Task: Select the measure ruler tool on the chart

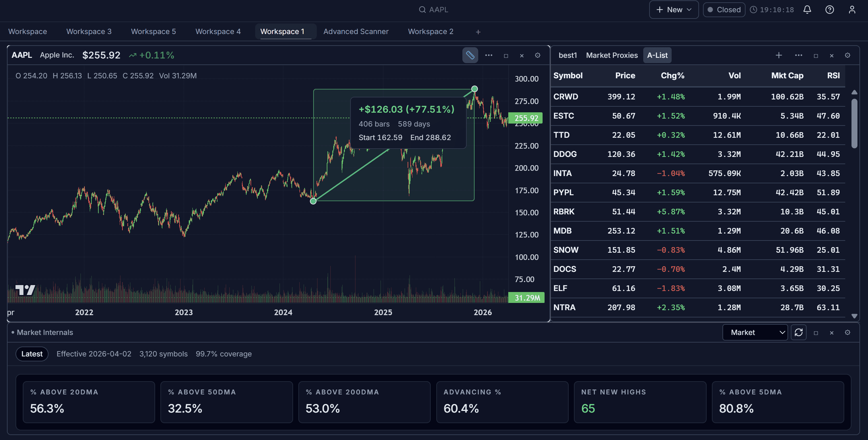Action: [x=470, y=55]
